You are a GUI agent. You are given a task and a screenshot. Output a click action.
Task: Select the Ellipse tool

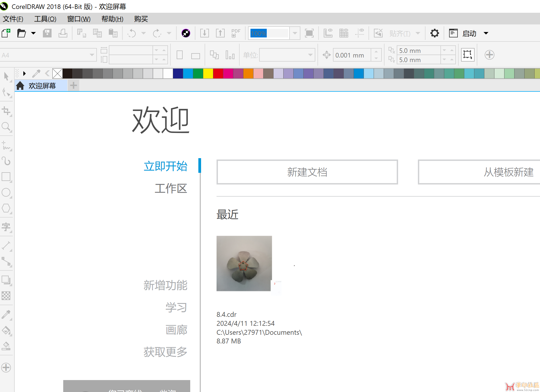[6, 193]
